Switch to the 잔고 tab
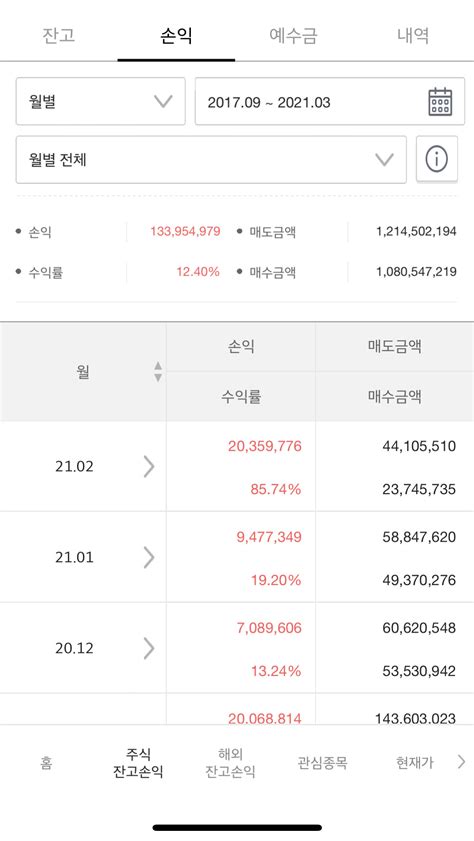Viewport: 474px width, 841px height. pyautogui.click(x=58, y=35)
